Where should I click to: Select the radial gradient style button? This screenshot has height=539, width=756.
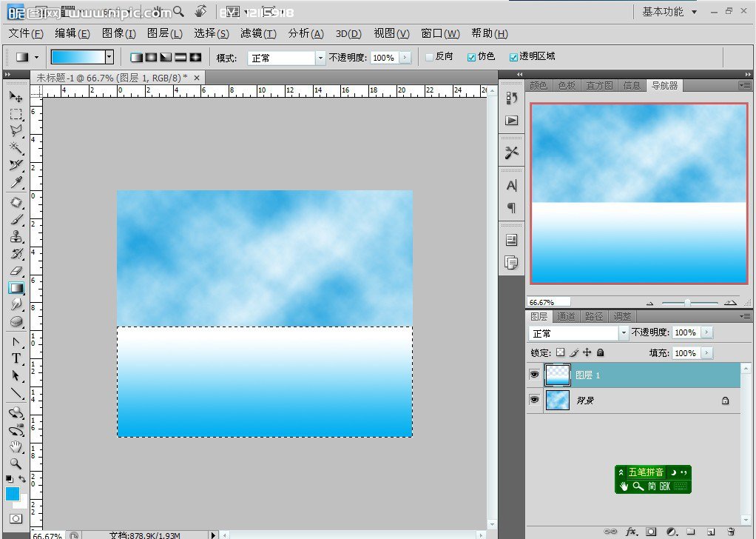point(151,57)
